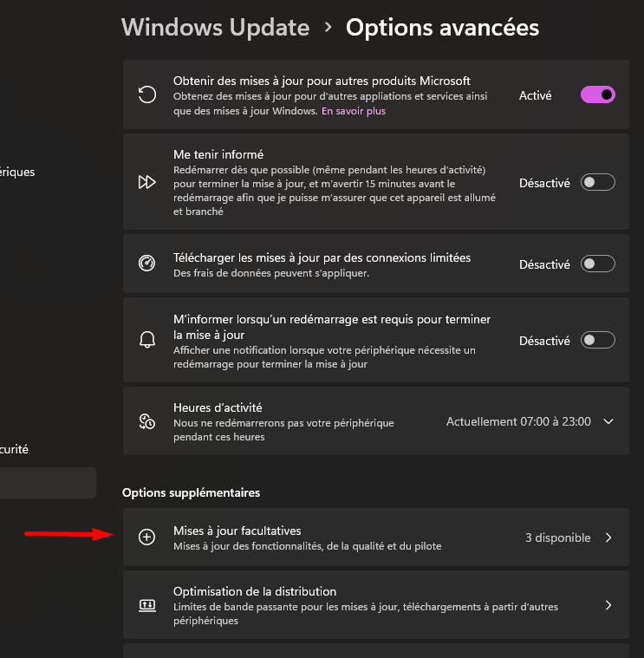Enable the Me tenir informé toggle
Viewport: 644px width, 658px height.
click(598, 182)
